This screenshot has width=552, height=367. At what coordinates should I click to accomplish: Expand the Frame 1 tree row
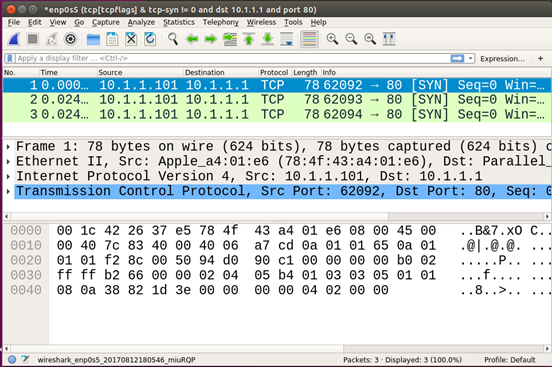[x=8, y=147]
